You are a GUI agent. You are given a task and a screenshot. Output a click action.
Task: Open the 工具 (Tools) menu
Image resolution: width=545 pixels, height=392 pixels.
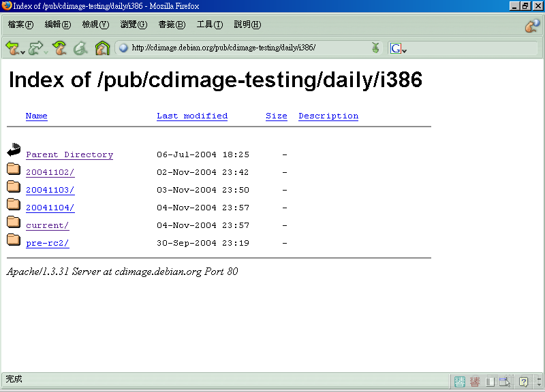(x=210, y=24)
